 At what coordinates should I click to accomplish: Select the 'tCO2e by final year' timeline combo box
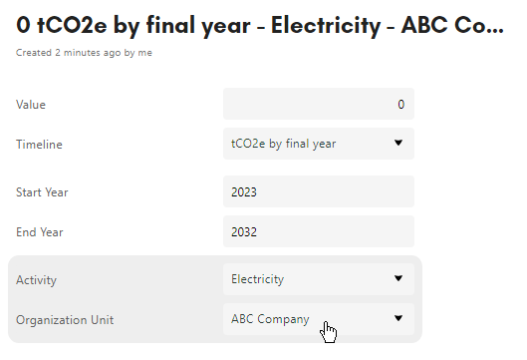coord(319,144)
